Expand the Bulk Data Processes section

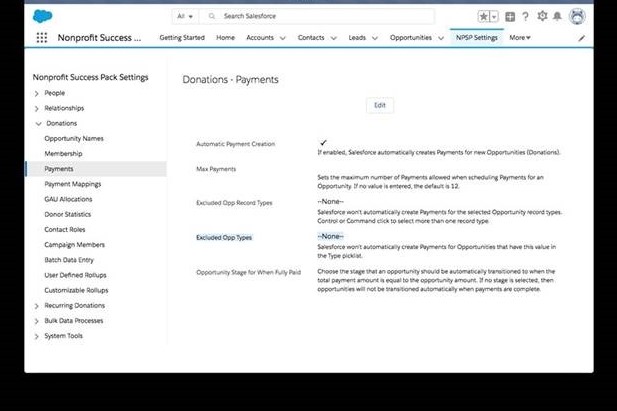[37, 321]
